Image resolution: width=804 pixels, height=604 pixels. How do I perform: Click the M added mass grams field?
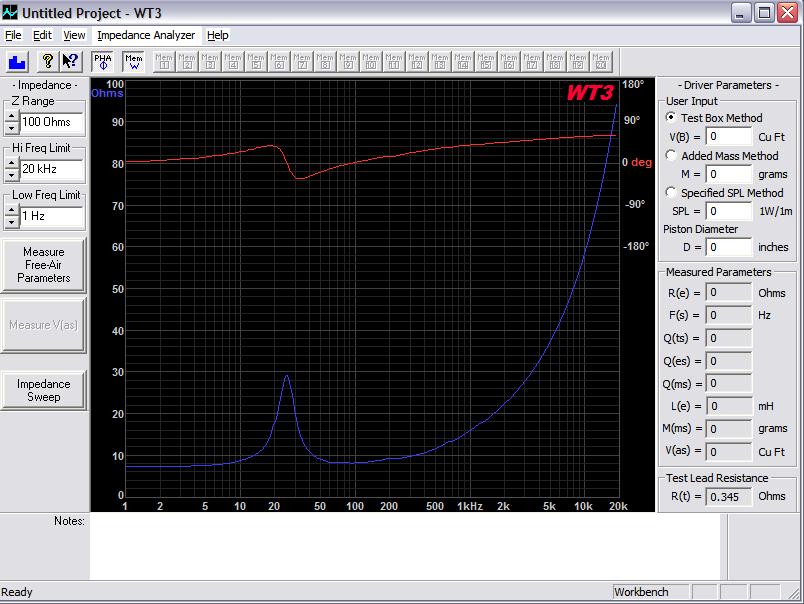click(x=729, y=174)
